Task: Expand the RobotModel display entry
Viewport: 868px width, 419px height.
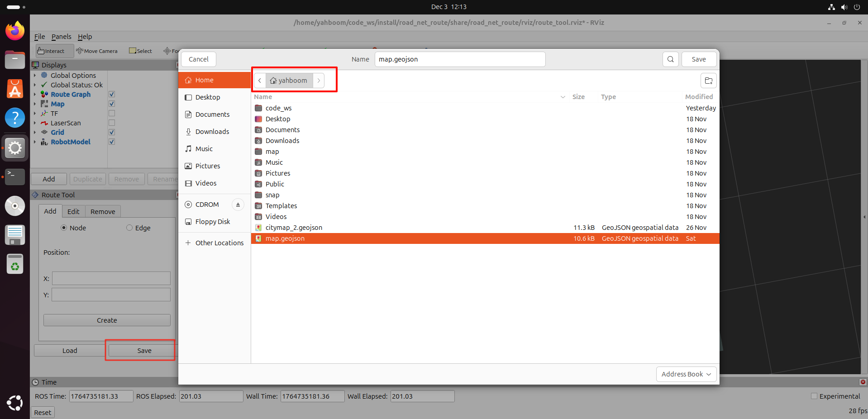Action: [x=35, y=142]
